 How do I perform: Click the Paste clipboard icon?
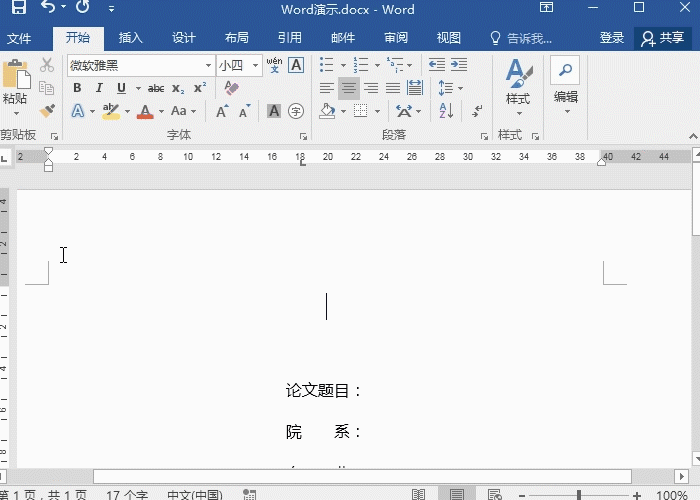click(x=16, y=74)
